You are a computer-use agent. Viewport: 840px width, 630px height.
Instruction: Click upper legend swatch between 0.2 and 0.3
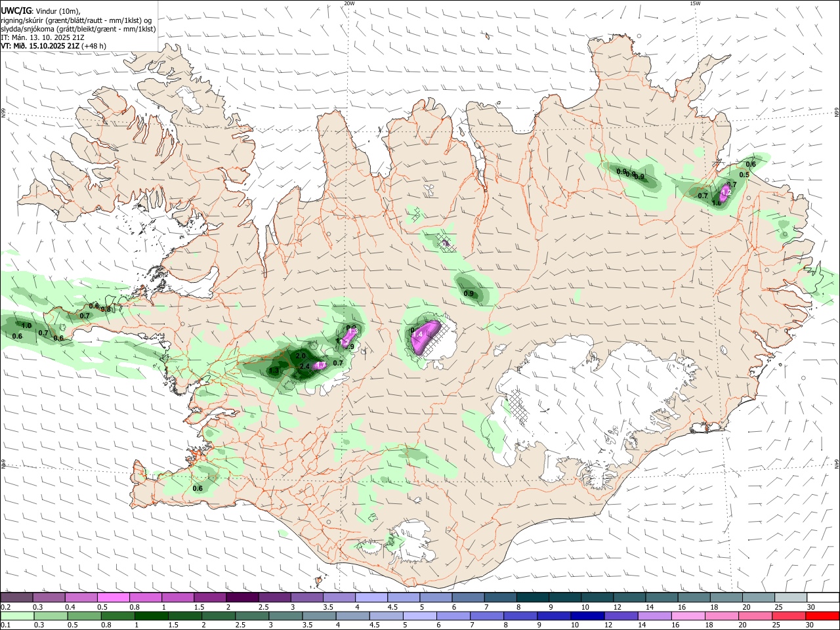coord(16,597)
